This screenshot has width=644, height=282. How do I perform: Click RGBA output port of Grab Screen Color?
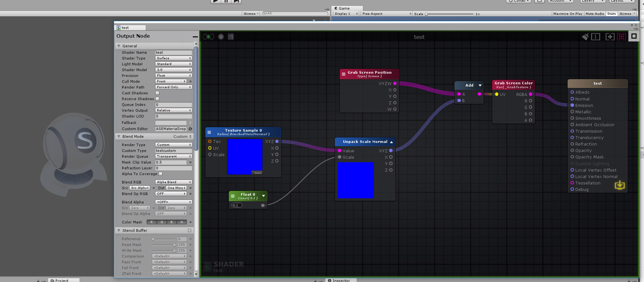531,94
